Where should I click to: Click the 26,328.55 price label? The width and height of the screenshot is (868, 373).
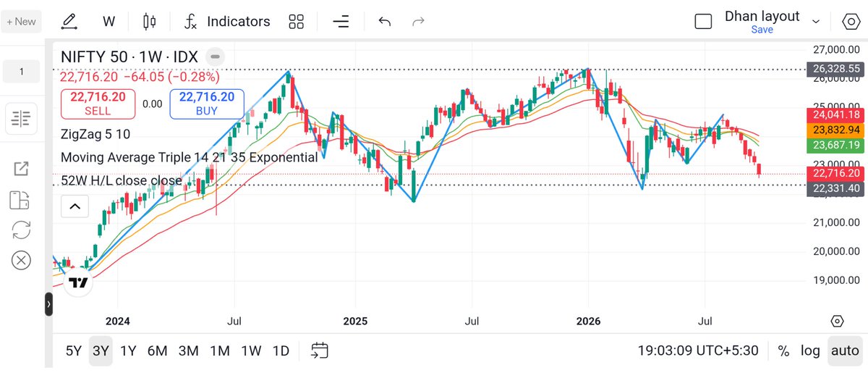[836, 69]
